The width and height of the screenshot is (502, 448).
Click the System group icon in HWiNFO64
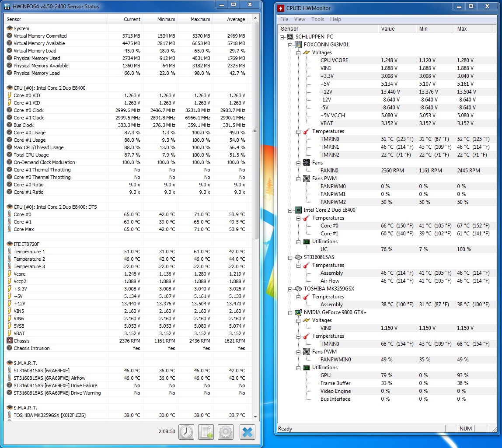pos(10,28)
